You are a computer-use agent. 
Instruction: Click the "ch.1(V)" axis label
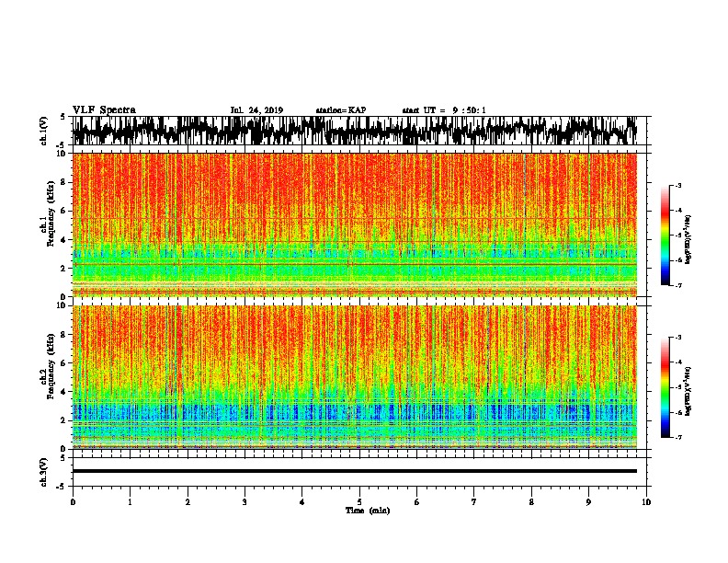(44, 131)
